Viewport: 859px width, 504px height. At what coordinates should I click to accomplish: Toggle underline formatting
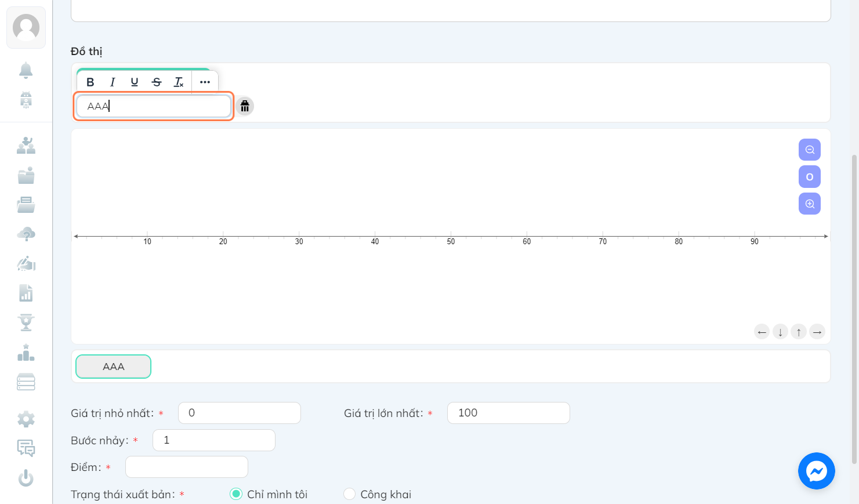[135, 82]
